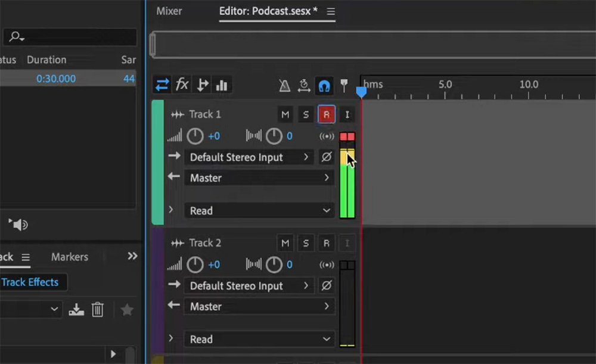This screenshot has height=364, width=596.
Task: Click the hms time format label
Action: (373, 85)
